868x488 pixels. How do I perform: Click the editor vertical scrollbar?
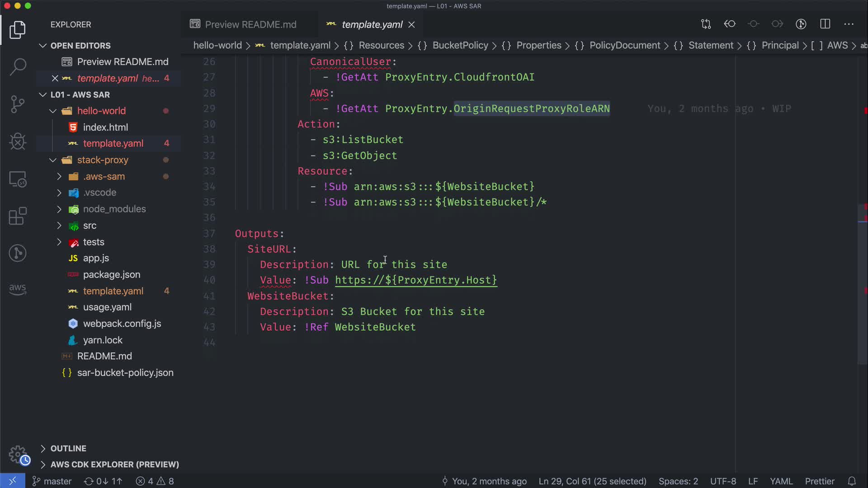862,285
